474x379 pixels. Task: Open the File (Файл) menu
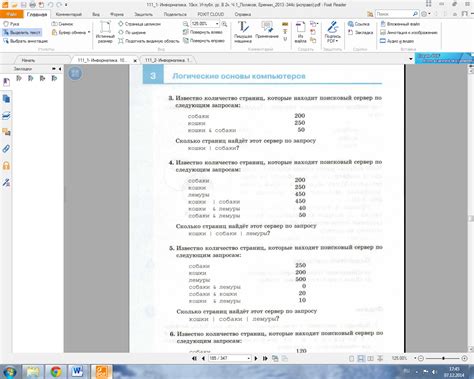(x=11, y=14)
